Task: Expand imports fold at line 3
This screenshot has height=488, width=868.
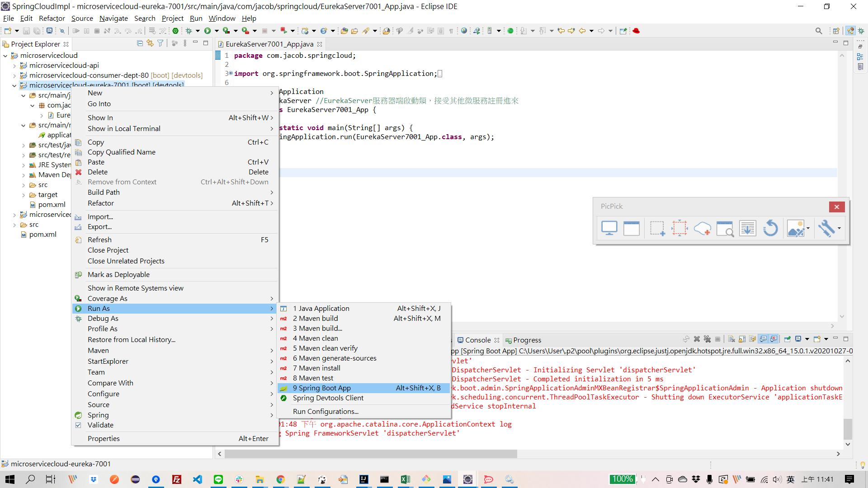Action: (x=231, y=73)
